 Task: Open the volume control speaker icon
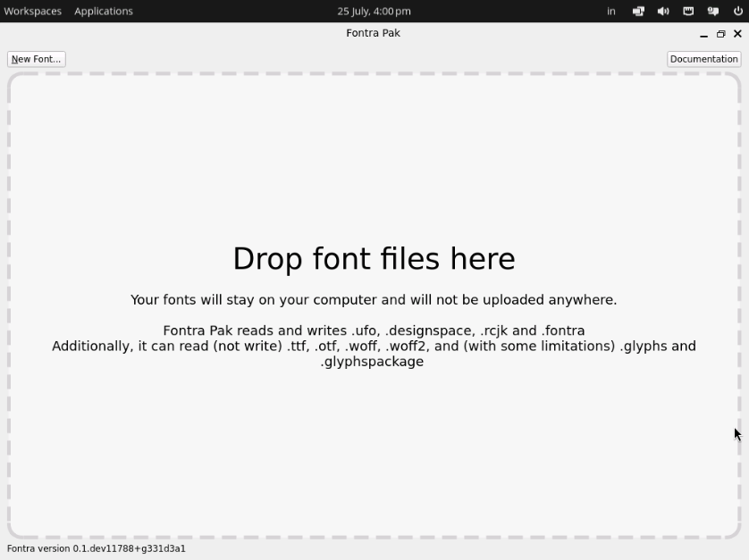tap(663, 11)
